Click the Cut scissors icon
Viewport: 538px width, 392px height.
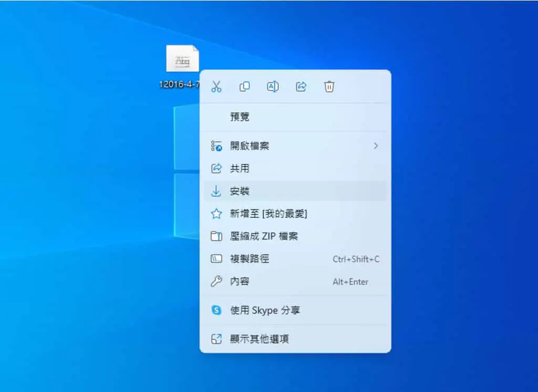[216, 87]
